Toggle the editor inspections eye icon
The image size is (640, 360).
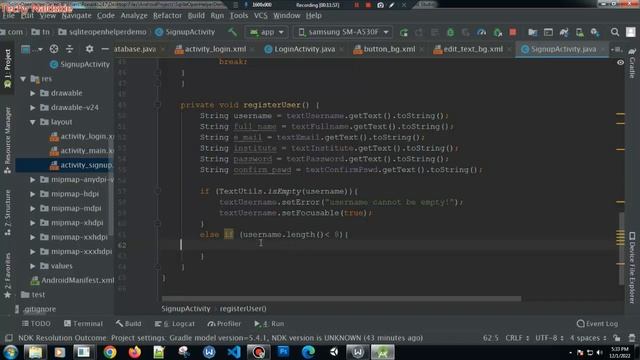620,62
